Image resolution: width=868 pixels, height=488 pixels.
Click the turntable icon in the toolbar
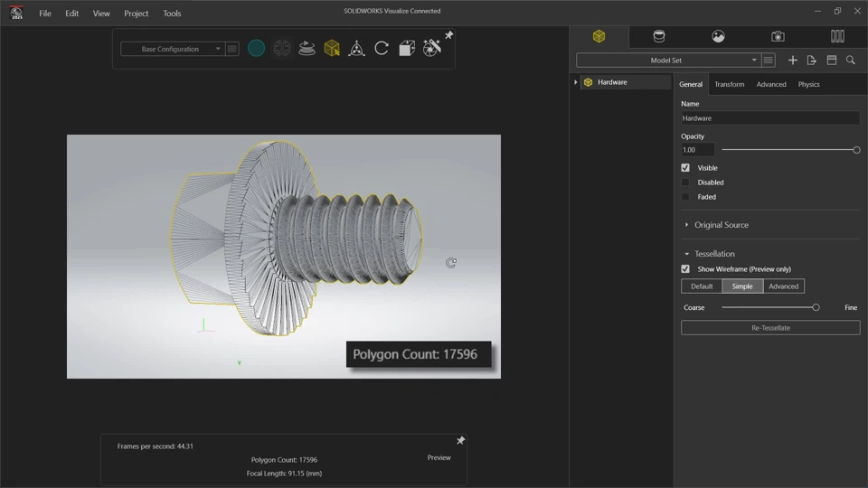(x=307, y=49)
